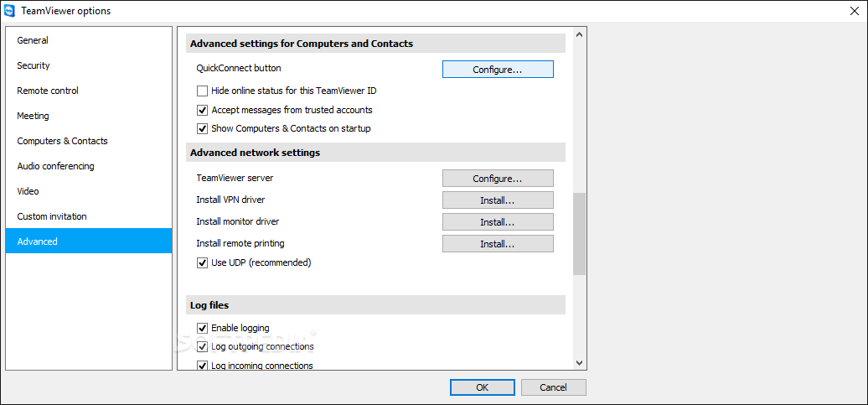Confirm settings with OK button
868x405 pixels.
click(x=482, y=387)
